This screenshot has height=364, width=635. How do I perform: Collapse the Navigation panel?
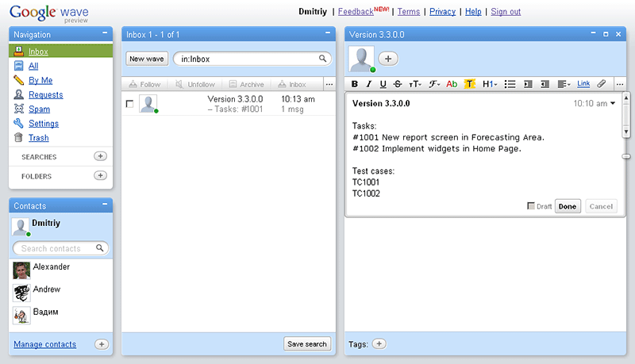click(x=105, y=33)
